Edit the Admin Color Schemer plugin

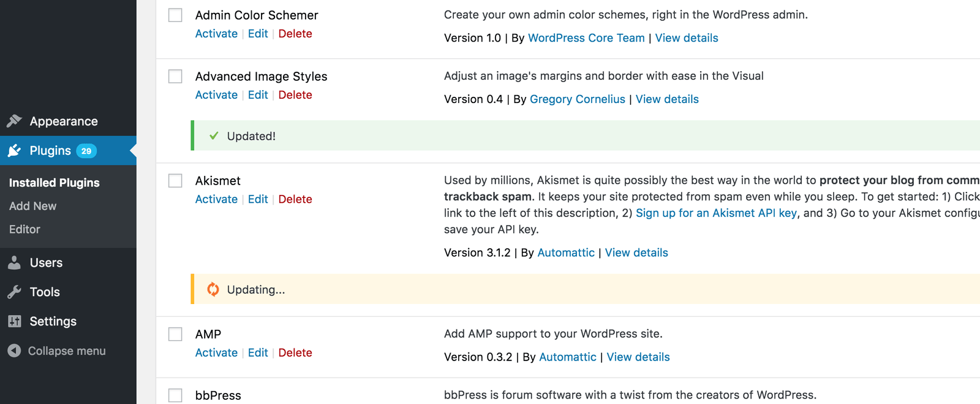tap(258, 34)
